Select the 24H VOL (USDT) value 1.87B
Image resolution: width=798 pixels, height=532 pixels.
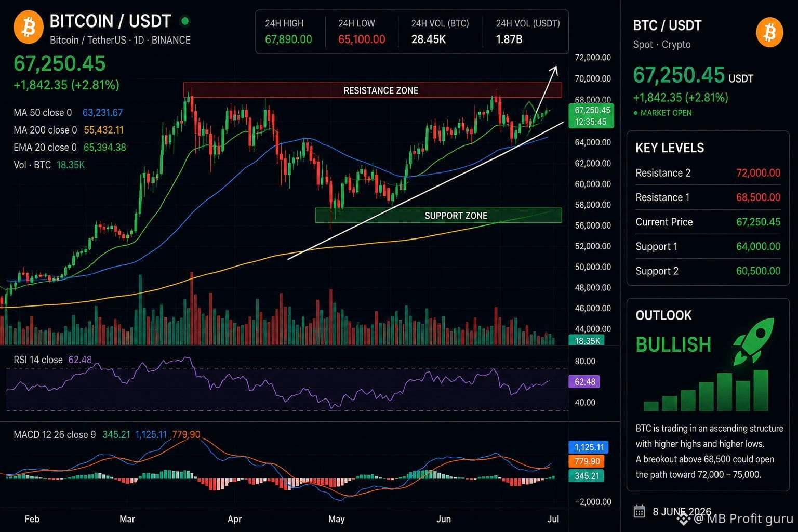[509, 39]
